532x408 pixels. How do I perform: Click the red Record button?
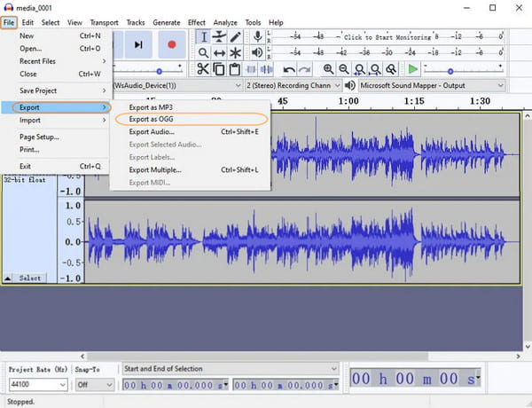click(172, 44)
